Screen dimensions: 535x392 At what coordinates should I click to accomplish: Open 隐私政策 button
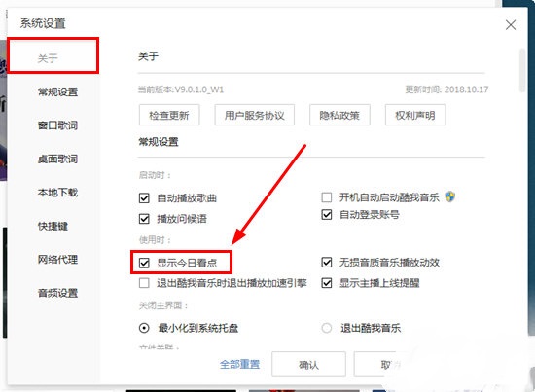(x=339, y=116)
